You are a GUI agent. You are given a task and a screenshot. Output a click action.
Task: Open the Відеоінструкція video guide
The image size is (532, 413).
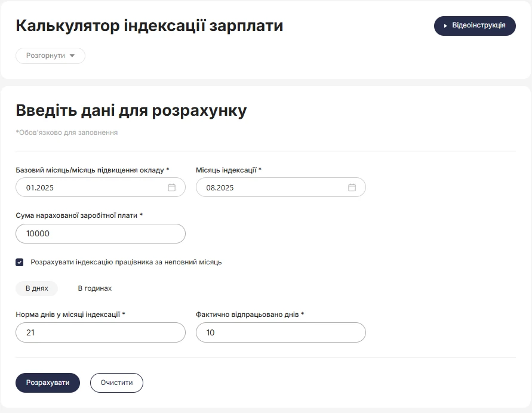tap(475, 26)
